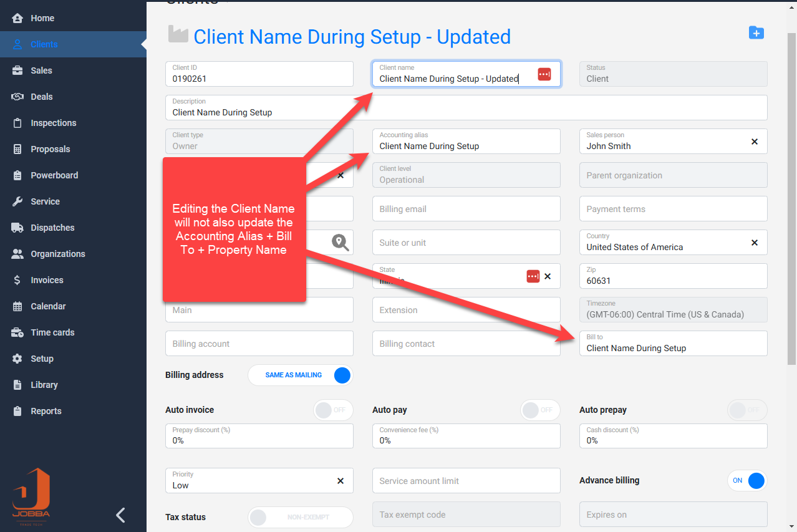The width and height of the screenshot is (797, 532).
Task: Enable the Auto invoice toggle
Action: (x=332, y=410)
